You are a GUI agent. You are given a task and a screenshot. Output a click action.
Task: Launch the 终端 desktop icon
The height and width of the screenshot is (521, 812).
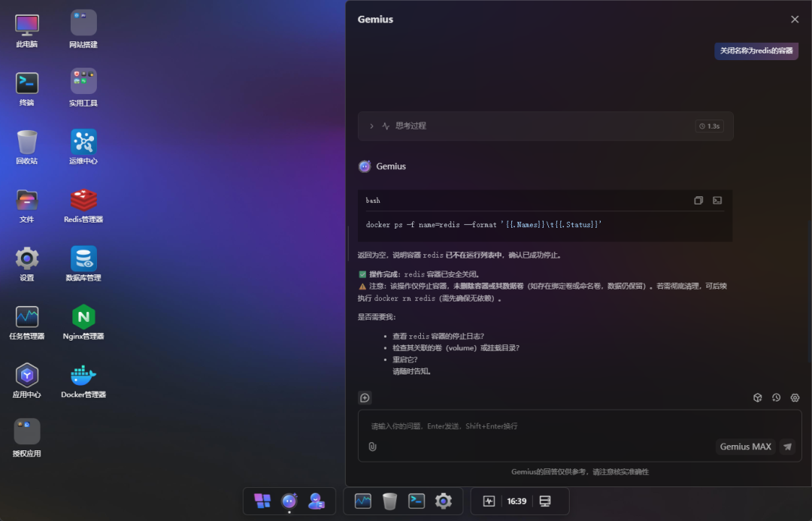[27, 89]
